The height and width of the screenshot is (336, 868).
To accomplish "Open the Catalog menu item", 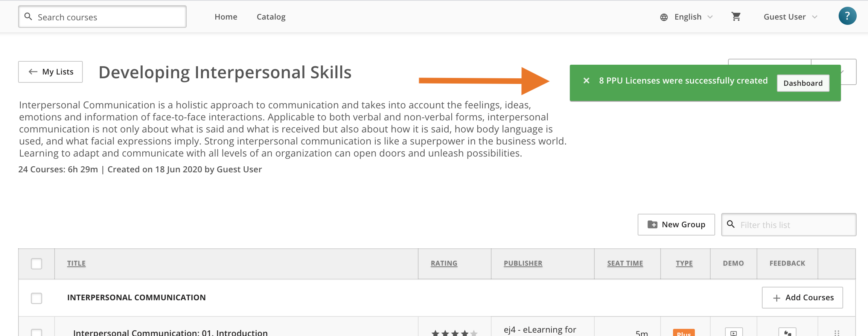I will point(271,17).
